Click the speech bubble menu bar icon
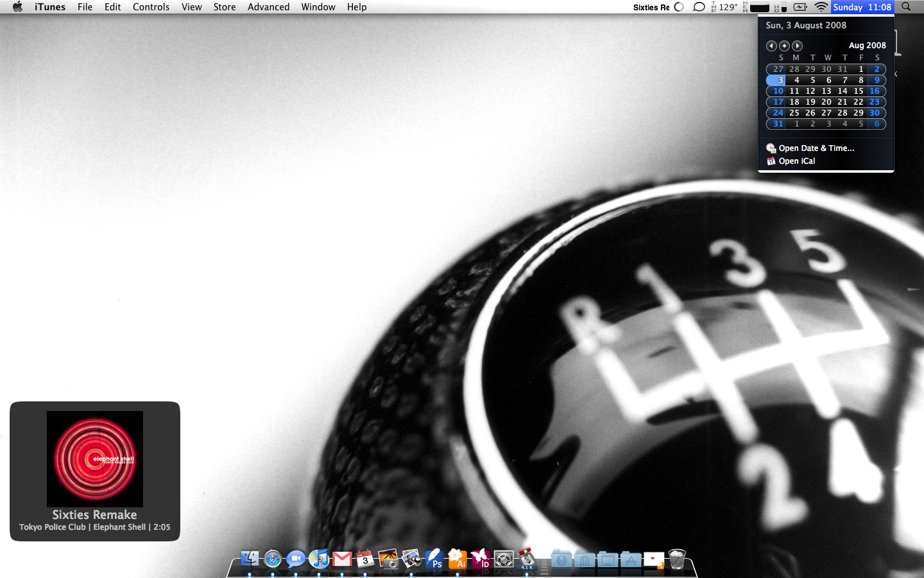 coord(699,7)
